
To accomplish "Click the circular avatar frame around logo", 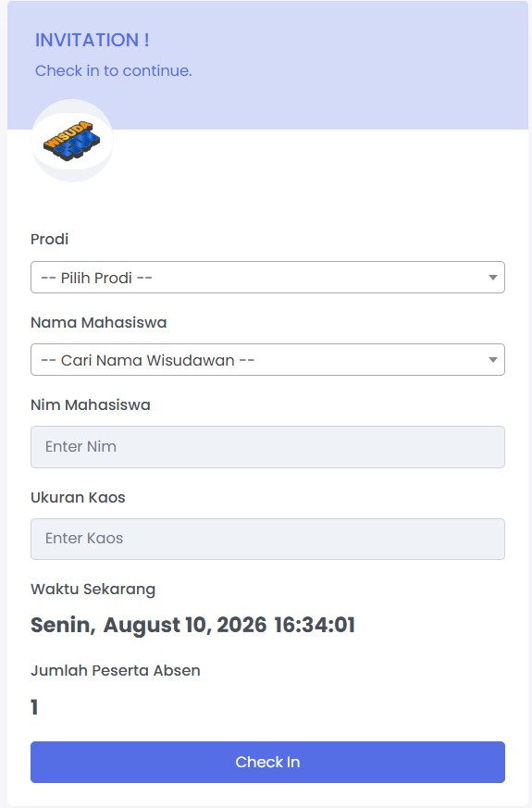I will click(x=71, y=141).
